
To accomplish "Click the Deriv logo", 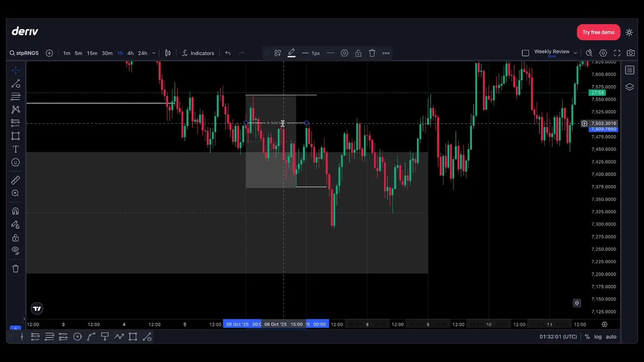I will [x=25, y=31].
